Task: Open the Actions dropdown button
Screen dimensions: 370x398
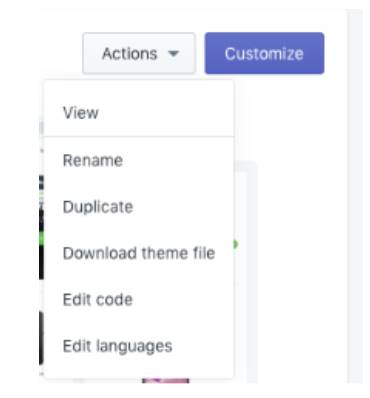Action: (x=139, y=53)
